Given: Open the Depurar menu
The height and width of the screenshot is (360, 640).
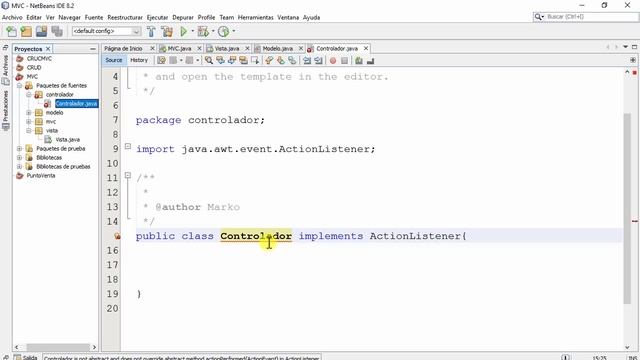Looking at the screenshot, I should point(183,18).
